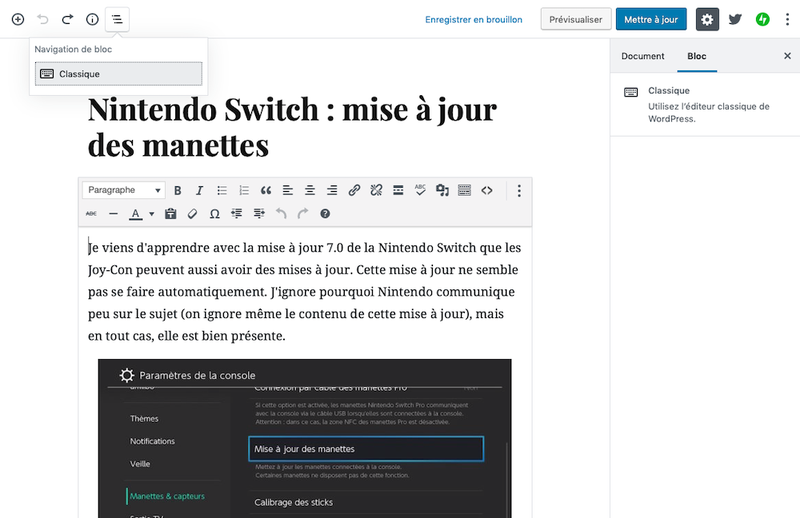Image resolution: width=800 pixels, height=518 pixels.
Task: Switch to the Bloc tab
Action: (696, 56)
